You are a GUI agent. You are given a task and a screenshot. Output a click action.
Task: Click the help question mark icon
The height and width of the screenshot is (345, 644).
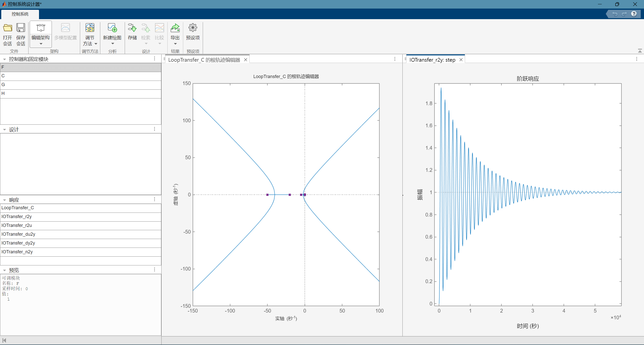point(634,14)
